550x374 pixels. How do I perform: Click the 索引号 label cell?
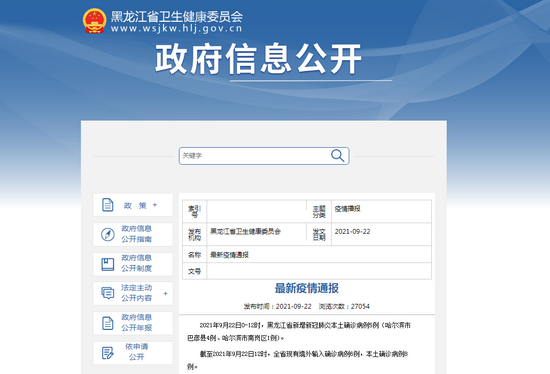click(x=194, y=211)
